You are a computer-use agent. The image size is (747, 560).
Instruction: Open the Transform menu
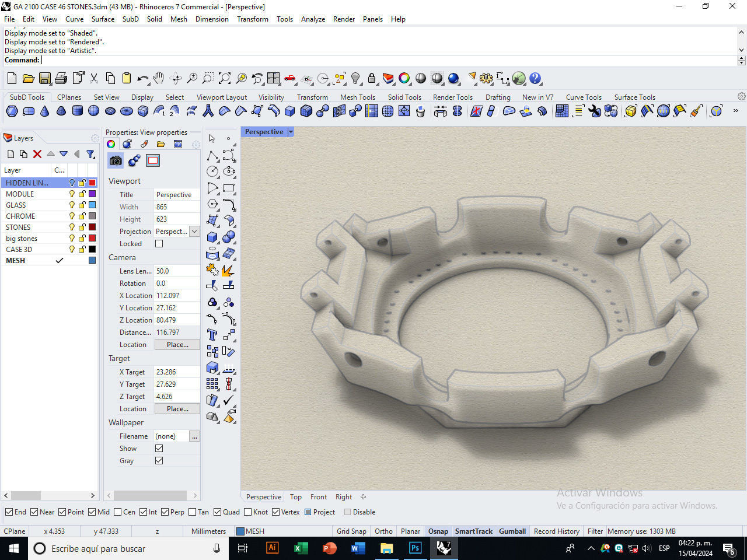(x=253, y=19)
